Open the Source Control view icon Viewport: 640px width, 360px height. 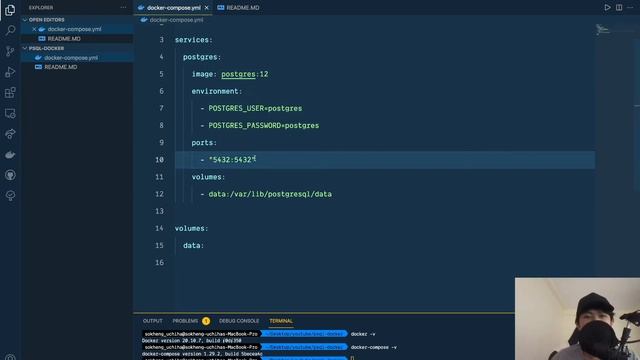pos(10,51)
